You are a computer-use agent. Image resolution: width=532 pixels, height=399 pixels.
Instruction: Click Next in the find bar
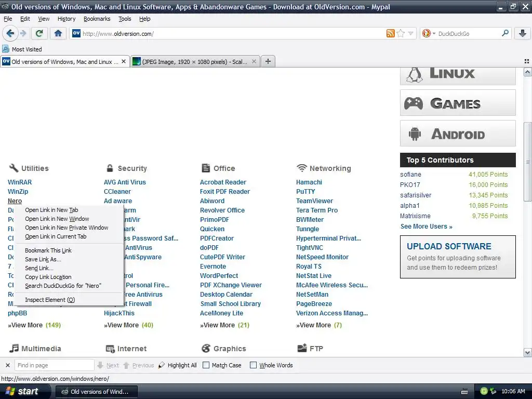(108, 365)
